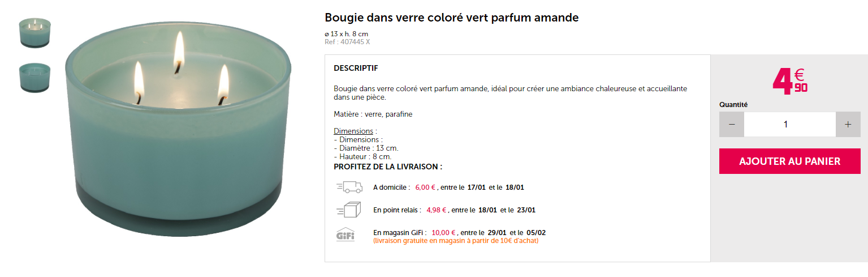Click the 4€90 price display
868x277 pixels.
tap(789, 80)
